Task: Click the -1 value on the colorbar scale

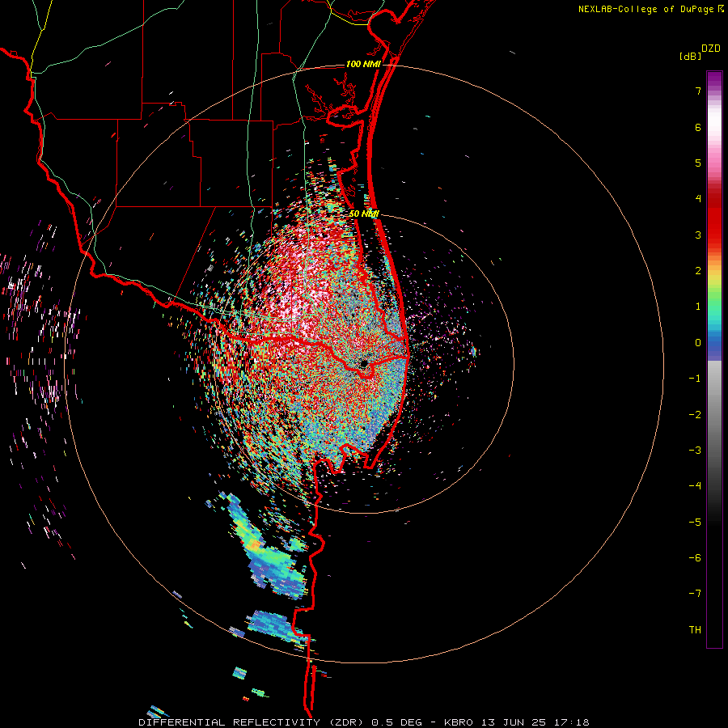Action: pyautogui.click(x=695, y=379)
